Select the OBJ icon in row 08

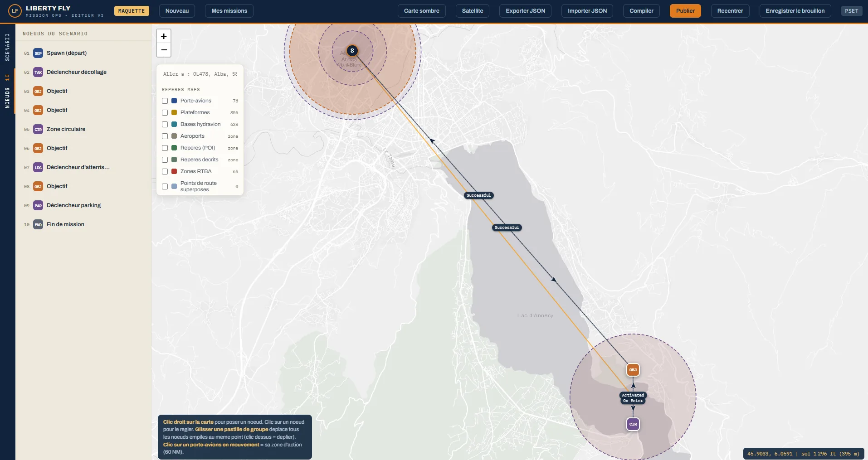(38, 186)
